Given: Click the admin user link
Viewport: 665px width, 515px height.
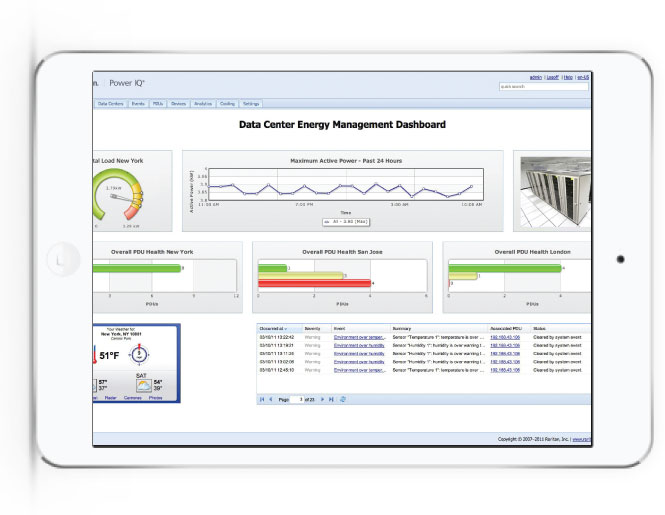Looking at the screenshot, I should tap(535, 76).
